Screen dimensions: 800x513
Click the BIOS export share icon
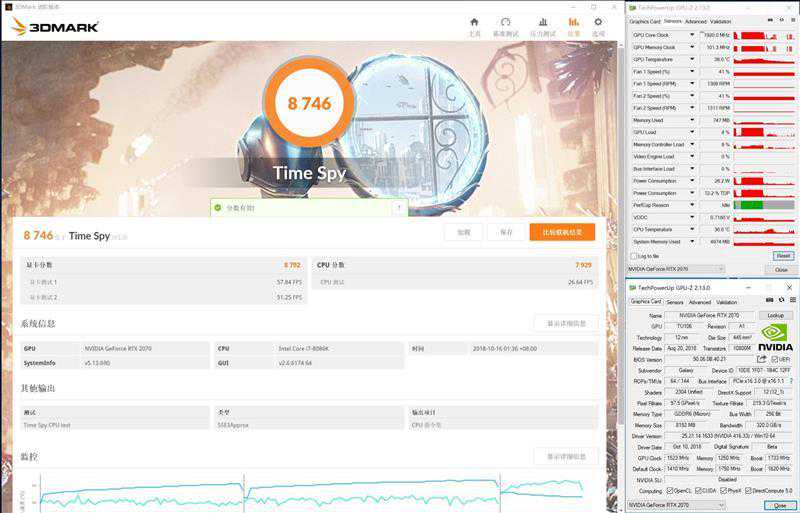[x=761, y=359]
